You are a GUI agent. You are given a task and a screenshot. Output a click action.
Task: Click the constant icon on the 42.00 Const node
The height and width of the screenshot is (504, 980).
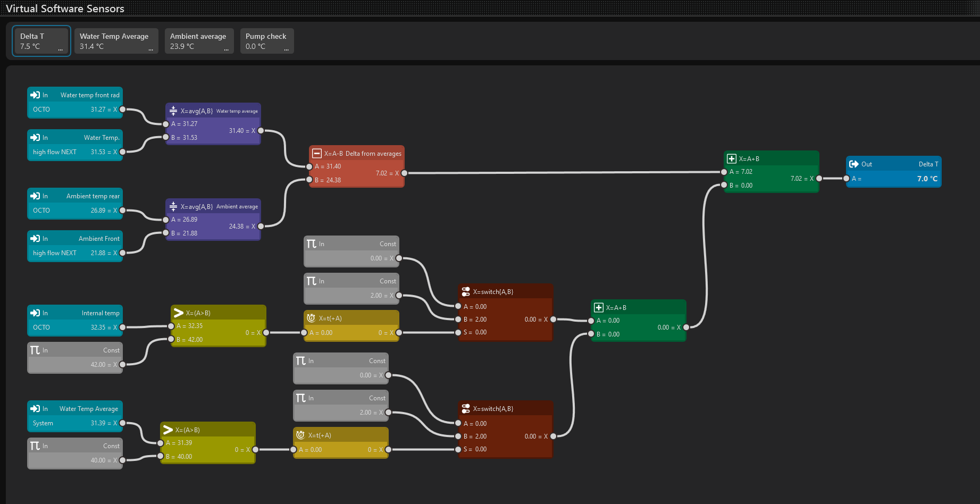click(x=35, y=350)
